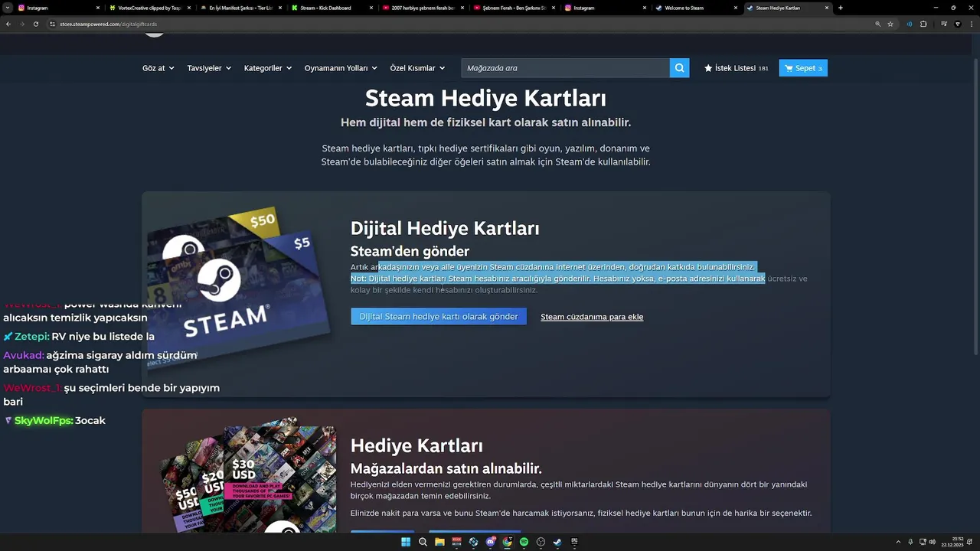980x551 pixels.
Task: Open Epic Games Launcher from taskbar
Action: tap(574, 542)
